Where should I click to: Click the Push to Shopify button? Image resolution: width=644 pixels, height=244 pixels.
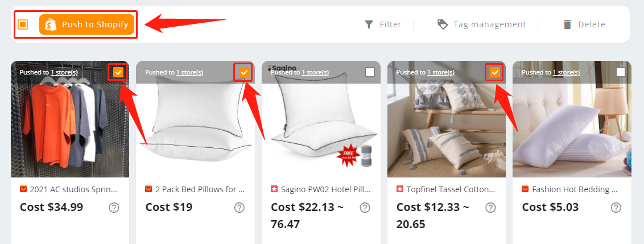tap(86, 24)
